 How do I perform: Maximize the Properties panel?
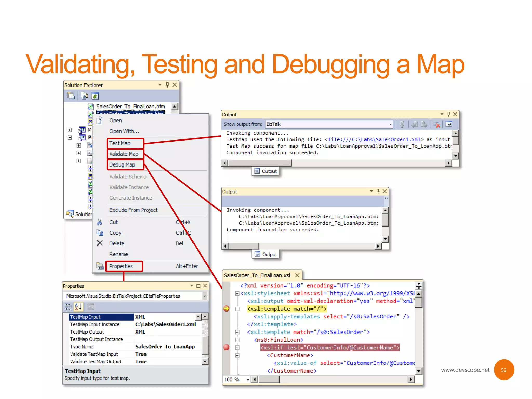[x=198, y=285]
